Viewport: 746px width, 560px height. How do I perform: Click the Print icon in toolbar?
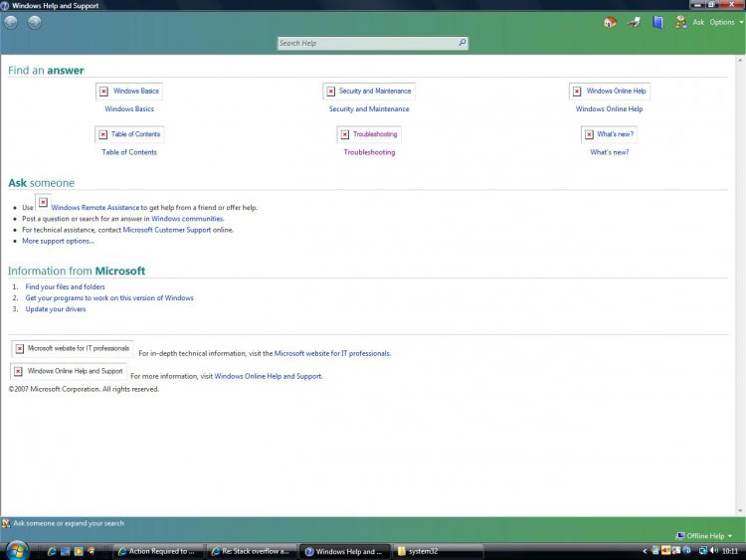(634, 22)
